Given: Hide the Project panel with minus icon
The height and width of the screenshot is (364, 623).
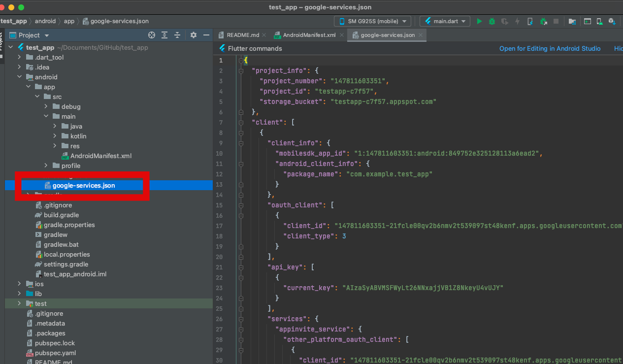Looking at the screenshot, I should [206, 35].
